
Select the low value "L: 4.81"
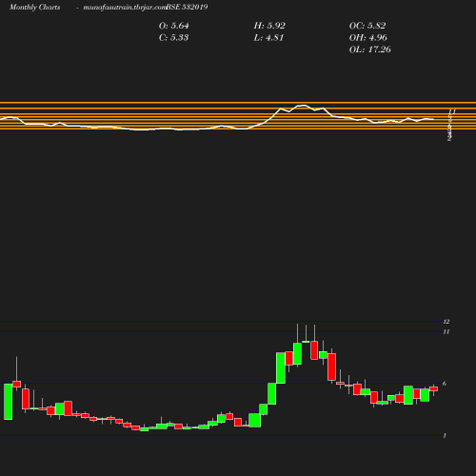click(x=268, y=37)
